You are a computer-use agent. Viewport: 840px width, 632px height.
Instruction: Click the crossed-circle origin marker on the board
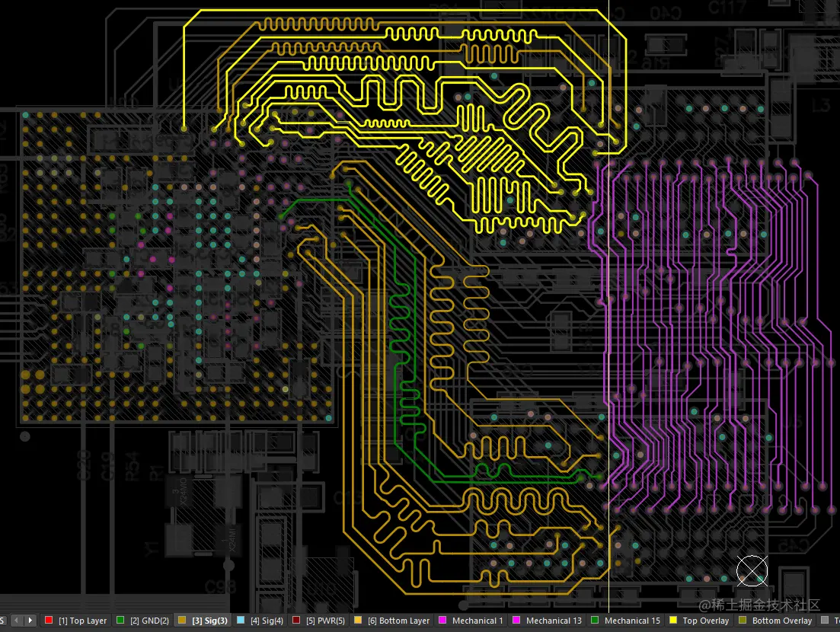(x=752, y=571)
